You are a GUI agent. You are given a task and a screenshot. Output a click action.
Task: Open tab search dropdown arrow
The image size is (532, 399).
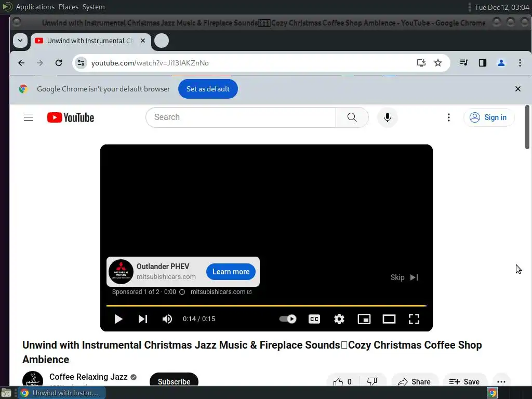[x=20, y=41]
